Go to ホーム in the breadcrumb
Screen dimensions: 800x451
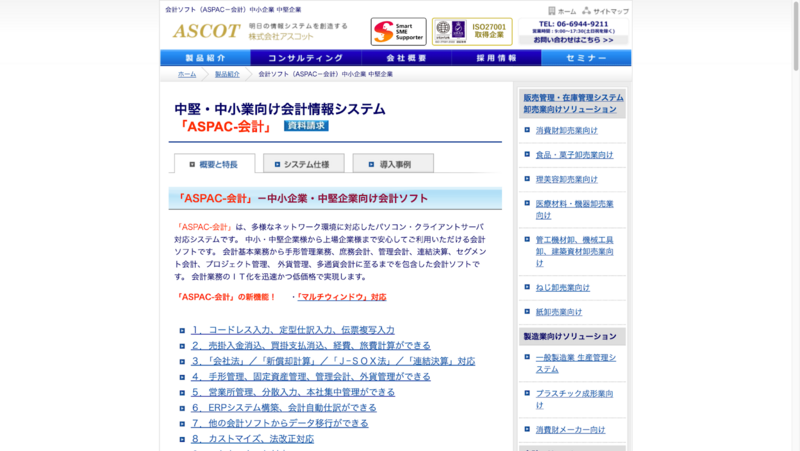pyautogui.click(x=187, y=74)
